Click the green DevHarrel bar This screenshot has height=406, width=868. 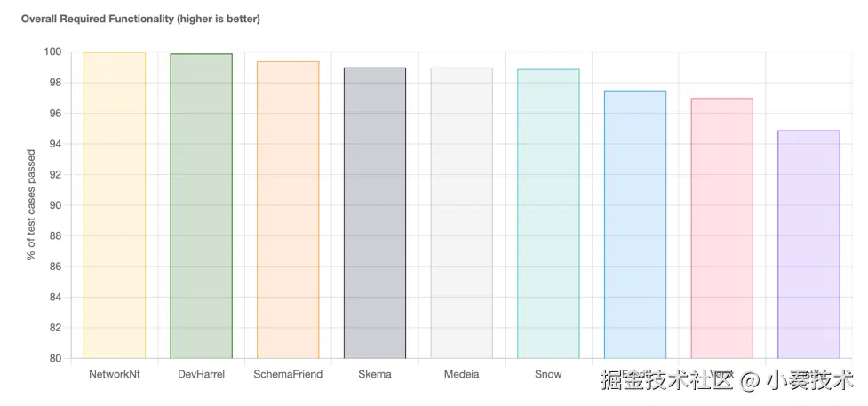(201, 206)
